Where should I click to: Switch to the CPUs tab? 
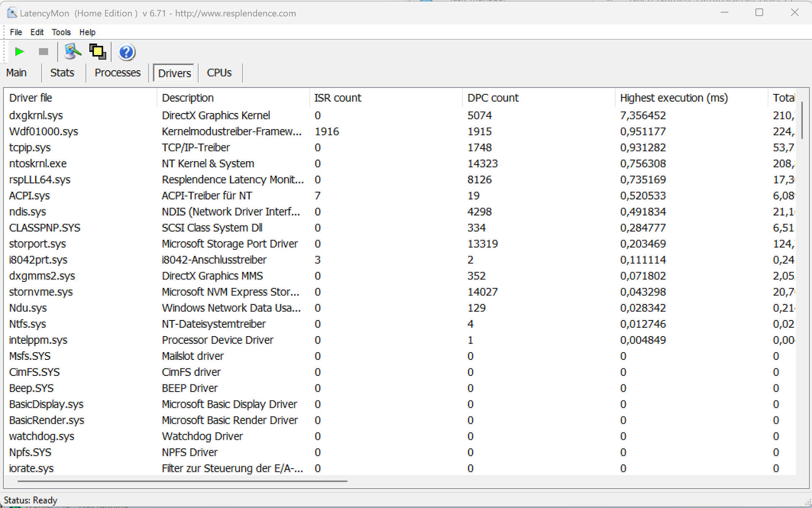pos(219,73)
